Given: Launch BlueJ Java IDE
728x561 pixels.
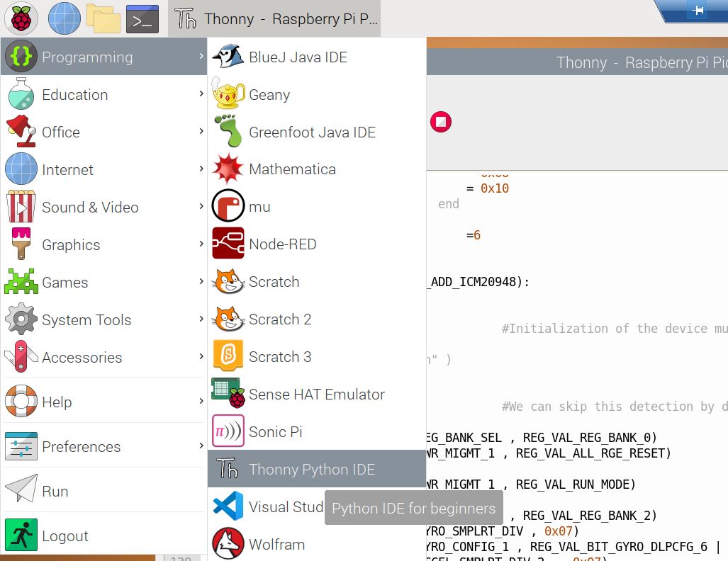Looking at the screenshot, I should pyautogui.click(x=317, y=57).
